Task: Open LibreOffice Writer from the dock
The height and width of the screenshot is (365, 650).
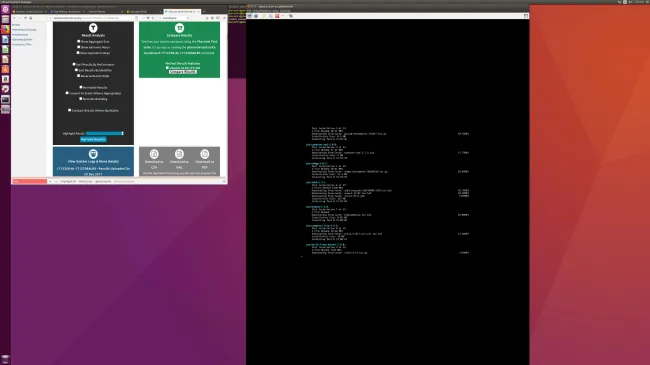Action: click(5, 39)
